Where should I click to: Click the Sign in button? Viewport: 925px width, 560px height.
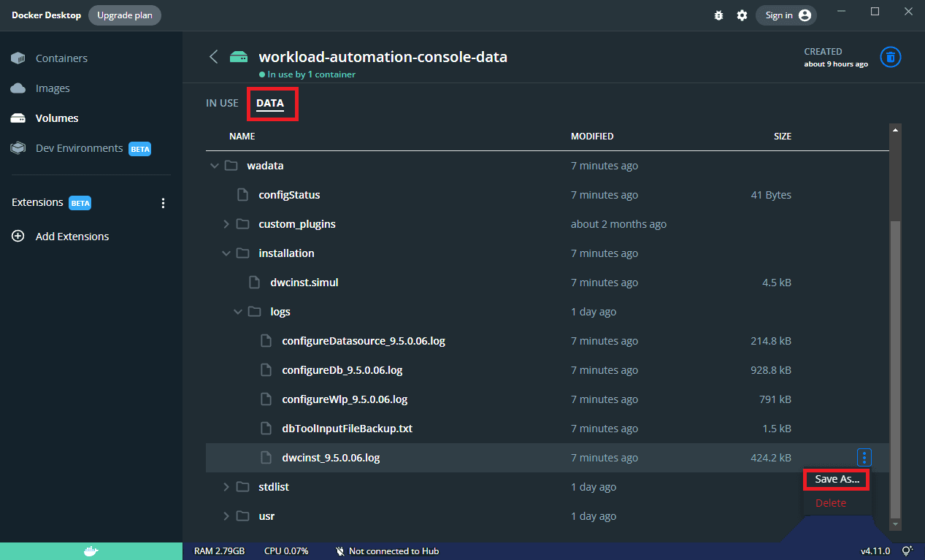(786, 15)
